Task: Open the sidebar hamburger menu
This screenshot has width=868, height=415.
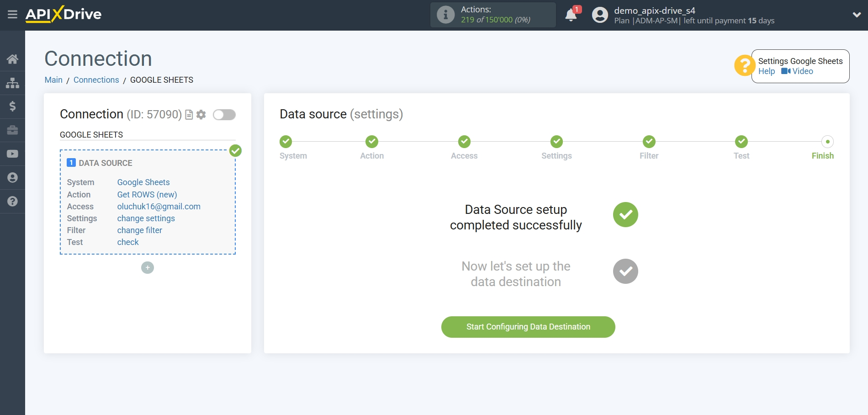Action: point(12,14)
